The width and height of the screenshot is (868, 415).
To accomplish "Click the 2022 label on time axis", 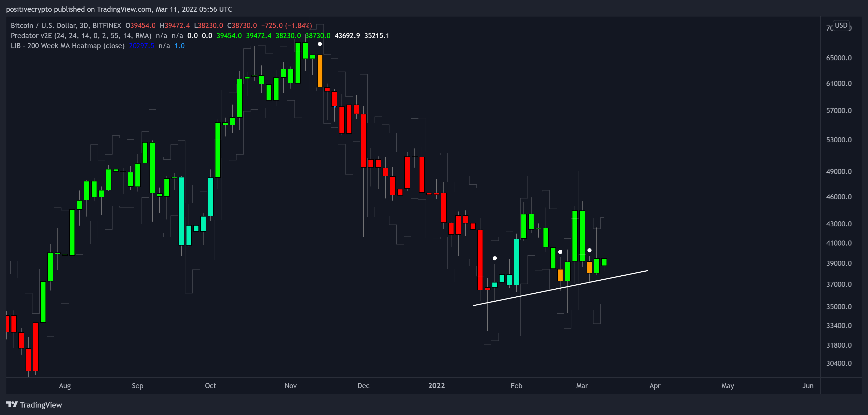I will pos(436,386).
